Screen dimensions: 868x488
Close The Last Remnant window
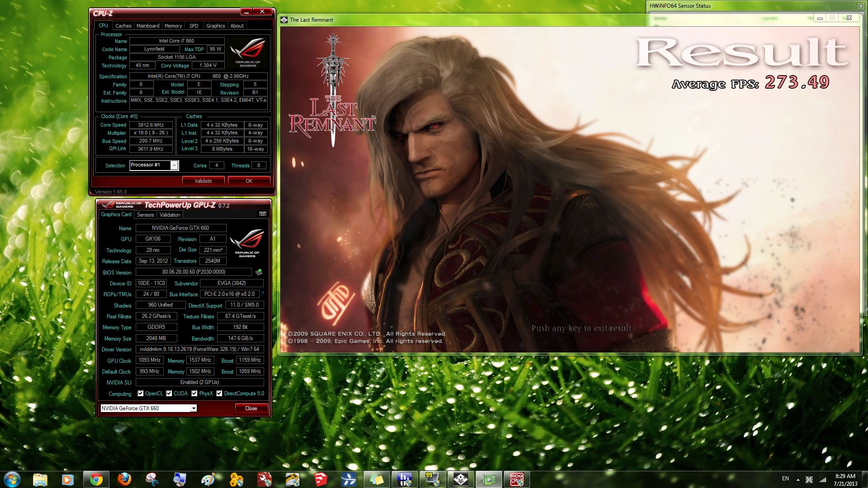click(x=849, y=18)
